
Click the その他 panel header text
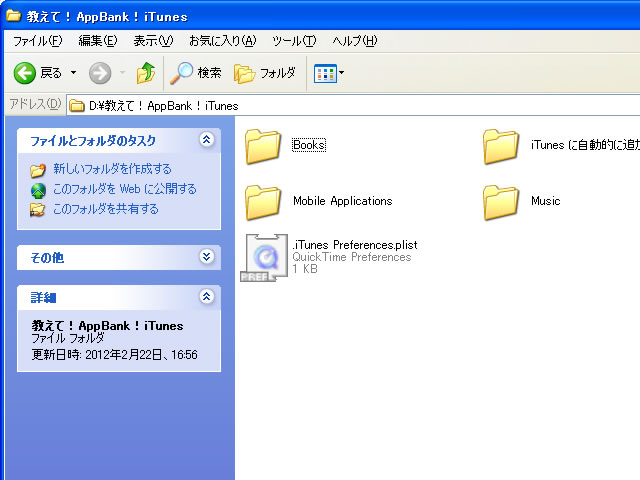tap(47, 258)
